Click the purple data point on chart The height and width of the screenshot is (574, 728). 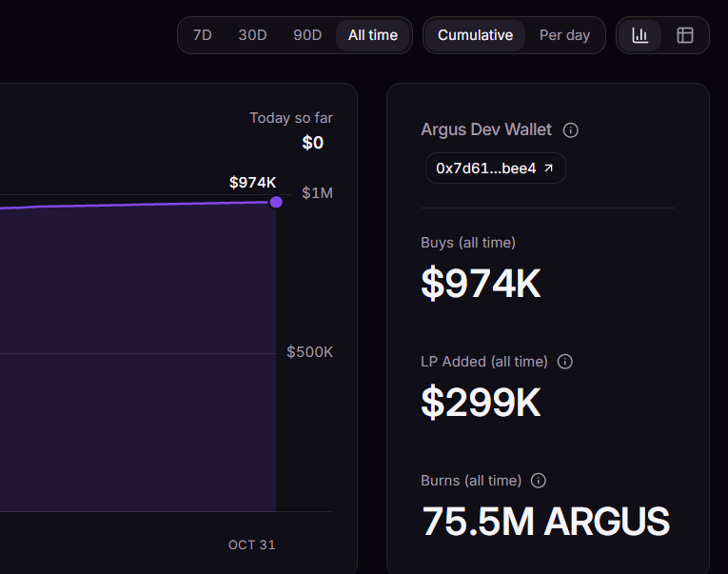click(276, 202)
